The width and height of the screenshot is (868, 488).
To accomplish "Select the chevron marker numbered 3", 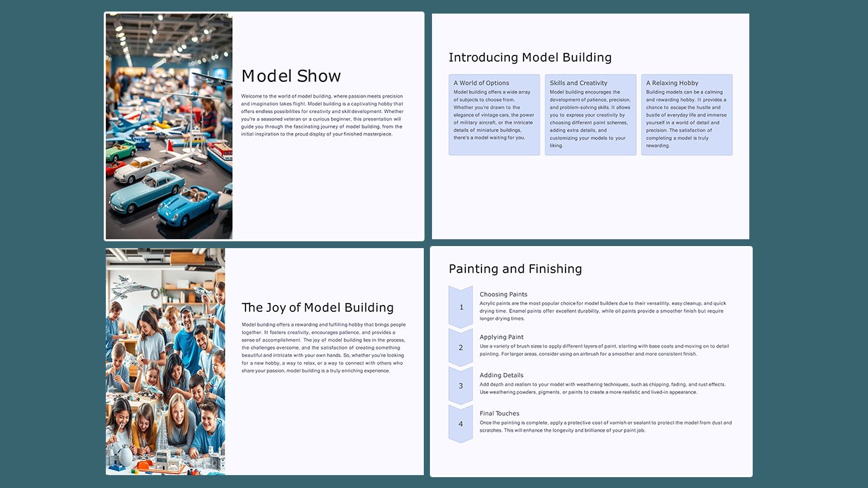I will [460, 386].
